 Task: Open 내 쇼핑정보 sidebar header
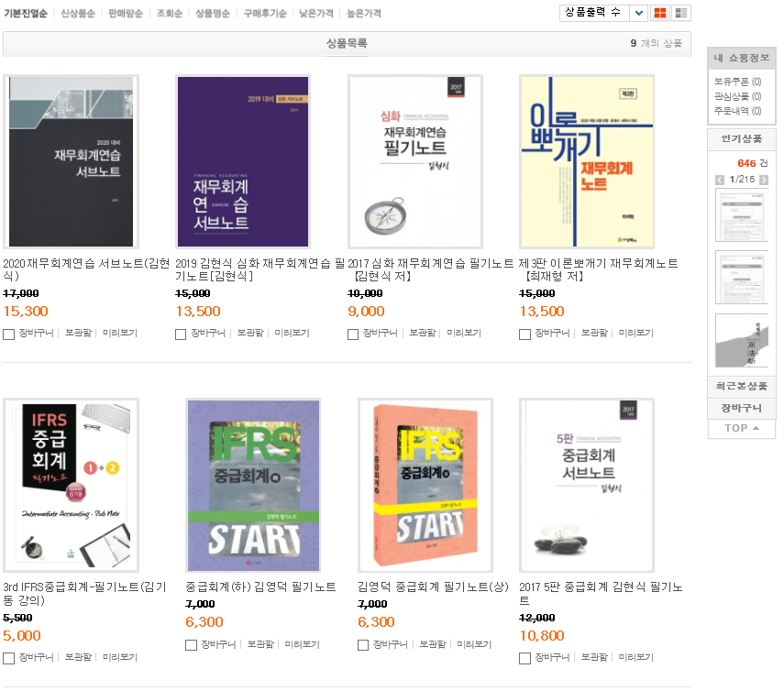point(742,58)
